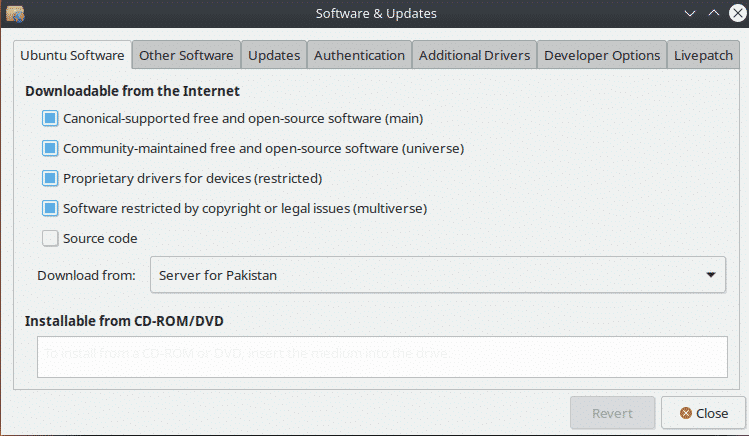Maximize the window using the up chevron
The image size is (749, 436).
coord(714,13)
